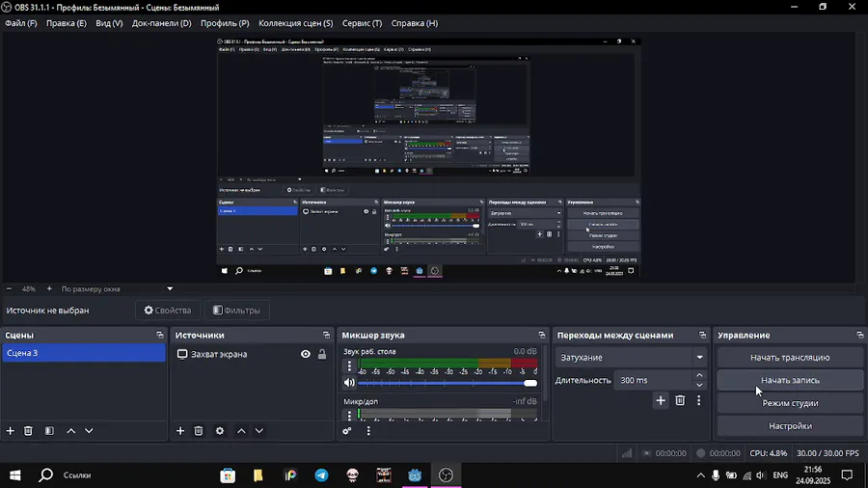Click the Фильтры button

pos(237,311)
